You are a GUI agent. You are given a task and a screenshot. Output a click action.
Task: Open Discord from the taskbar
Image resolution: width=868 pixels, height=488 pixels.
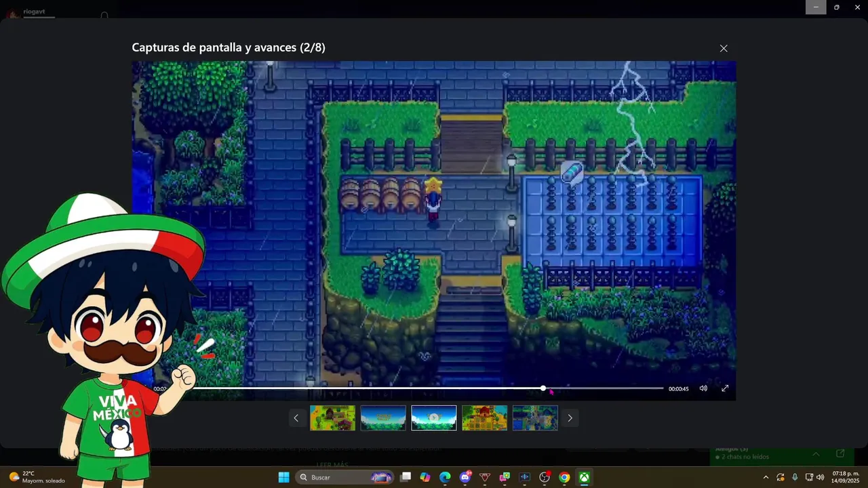click(465, 477)
